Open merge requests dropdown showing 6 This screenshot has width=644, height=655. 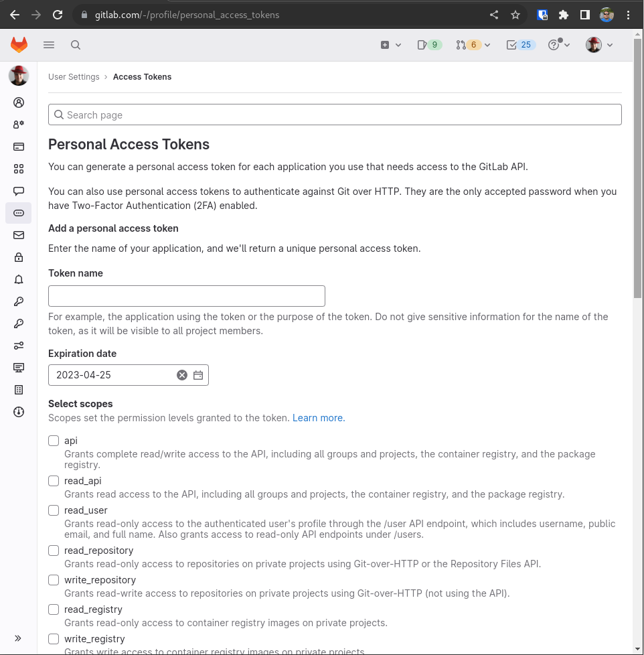point(473,45)
